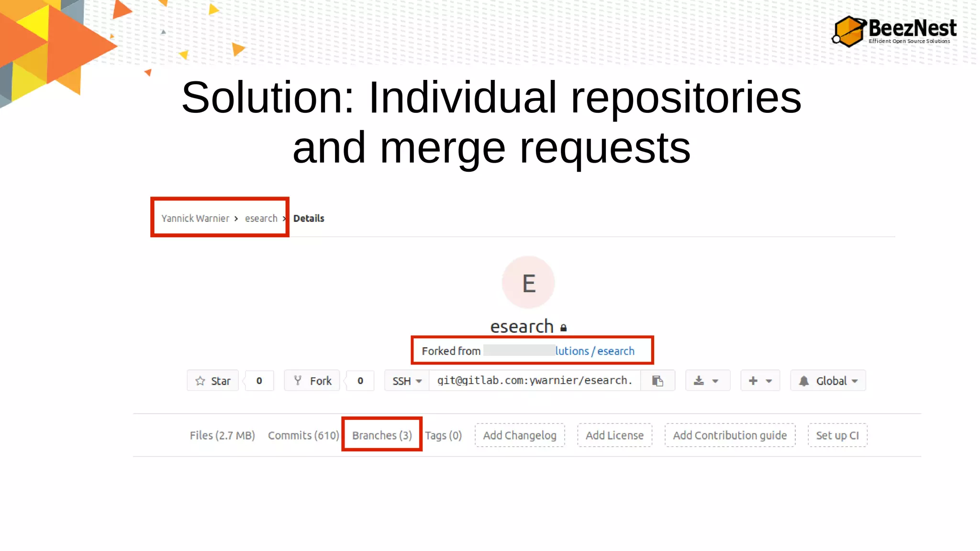Viewport: 980px width, 551px height.
Task: Fork the esearch repository
Action: (312, 381)
